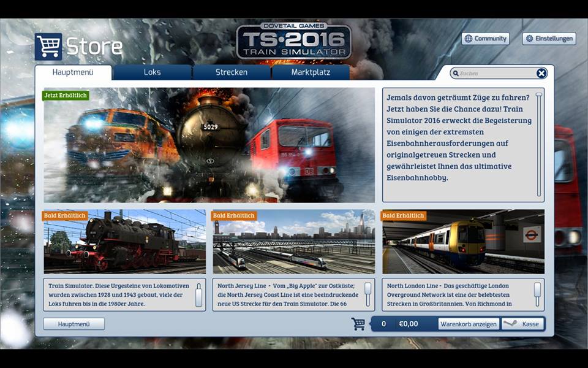Screen dimensions: 588x368
Task: Open the Community page
Action: point(485,38)
